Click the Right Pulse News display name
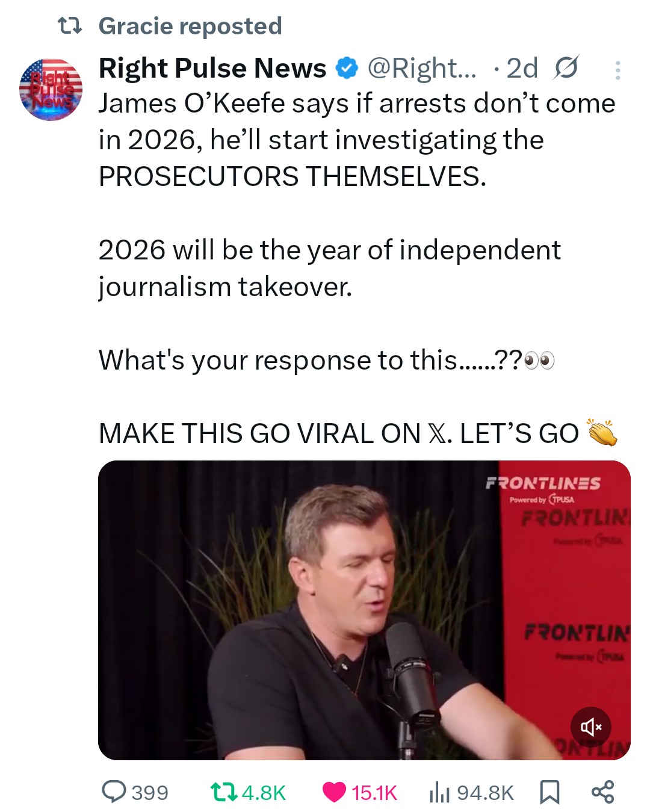 click(x=212, y=68)
